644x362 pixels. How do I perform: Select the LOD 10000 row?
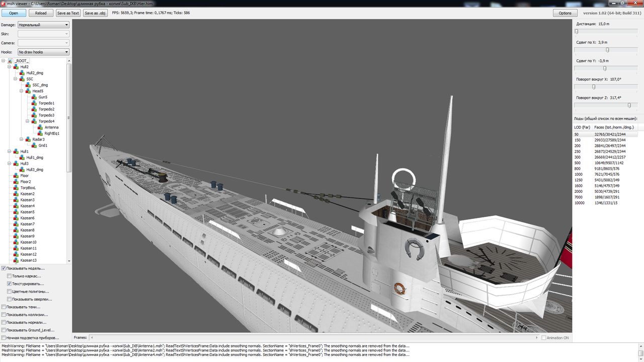[x=606, y=203]
